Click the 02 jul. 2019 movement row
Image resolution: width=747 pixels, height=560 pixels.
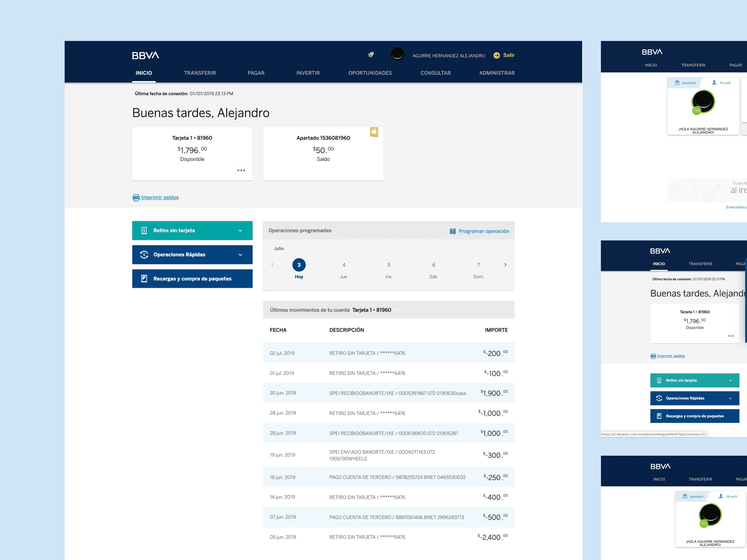coord(388,353)
